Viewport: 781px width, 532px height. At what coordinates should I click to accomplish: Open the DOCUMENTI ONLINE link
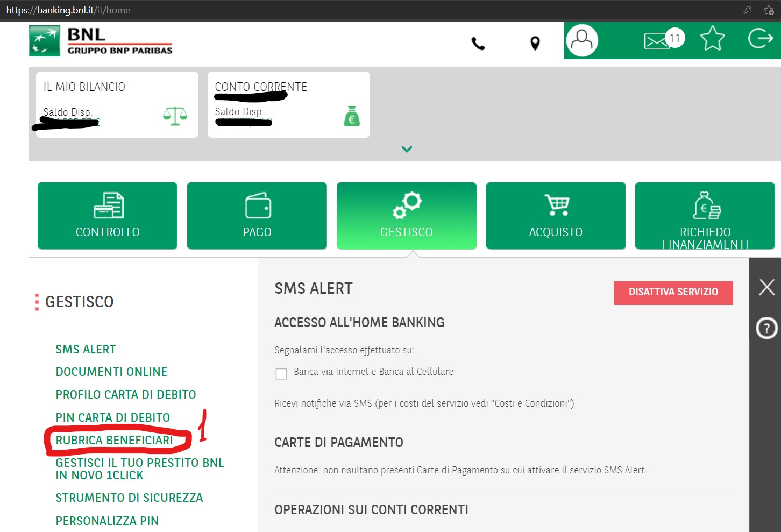[111, 372]
